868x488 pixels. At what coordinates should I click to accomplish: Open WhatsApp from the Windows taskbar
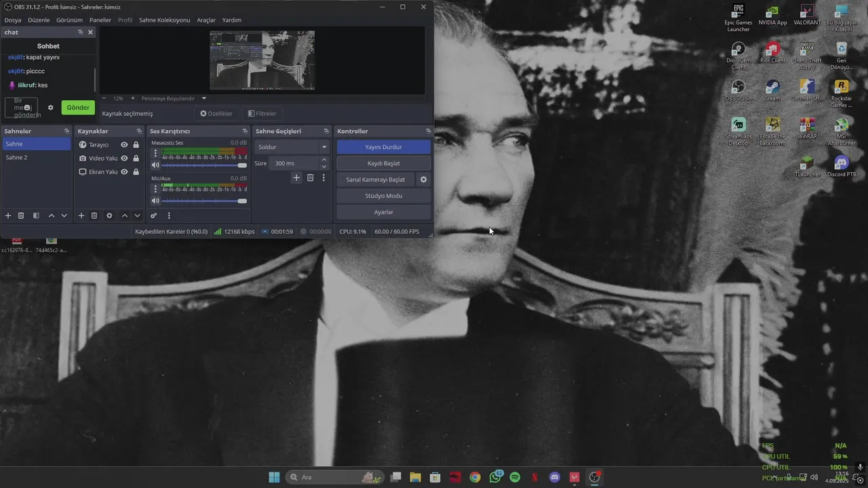495,477
